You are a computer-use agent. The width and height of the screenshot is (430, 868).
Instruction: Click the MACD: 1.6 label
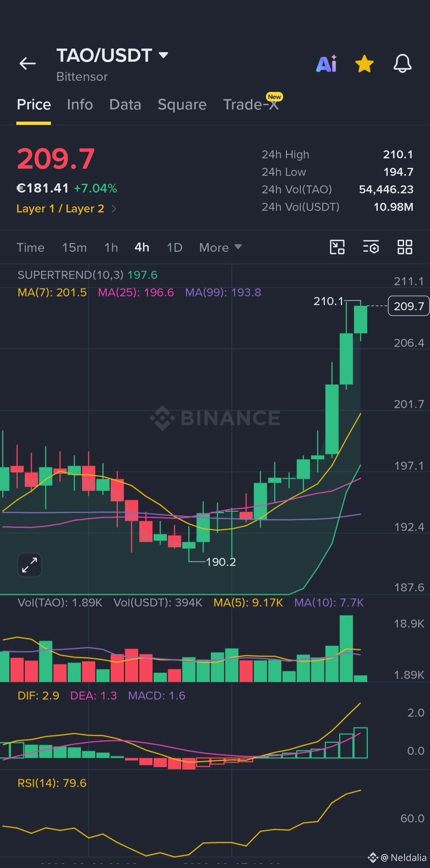pyautogui.click(x=156, y=696)
